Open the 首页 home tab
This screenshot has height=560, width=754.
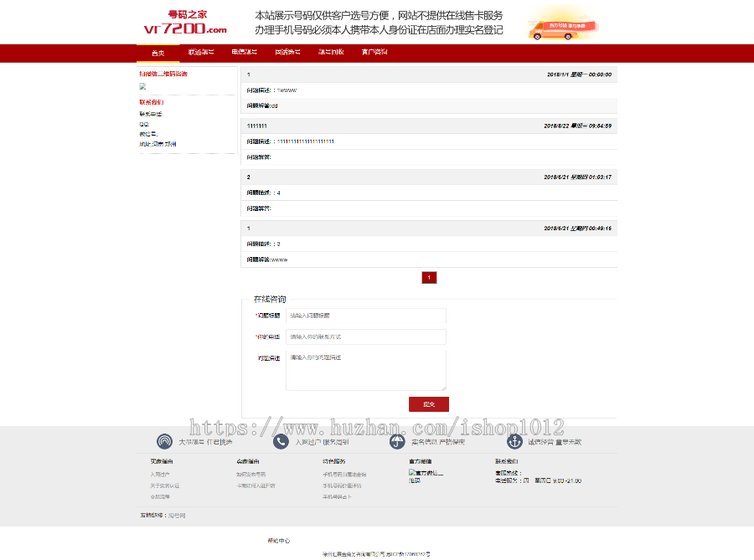coord(158,53)
